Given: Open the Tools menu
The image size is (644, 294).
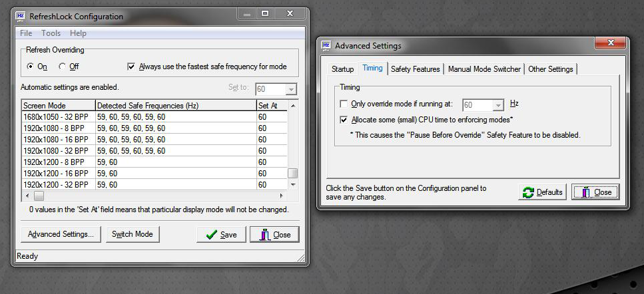Looking at the screenshot, I should point(51,33).
